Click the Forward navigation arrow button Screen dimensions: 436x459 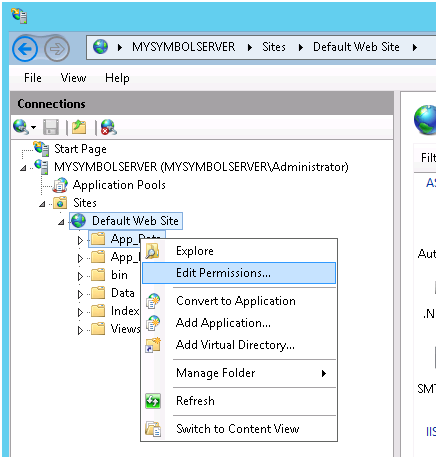pos(57,49)
